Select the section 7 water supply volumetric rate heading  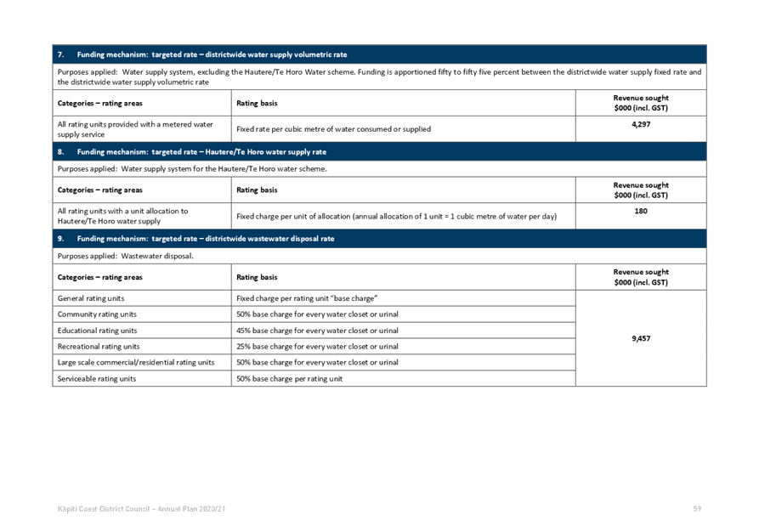pos(379,54)
